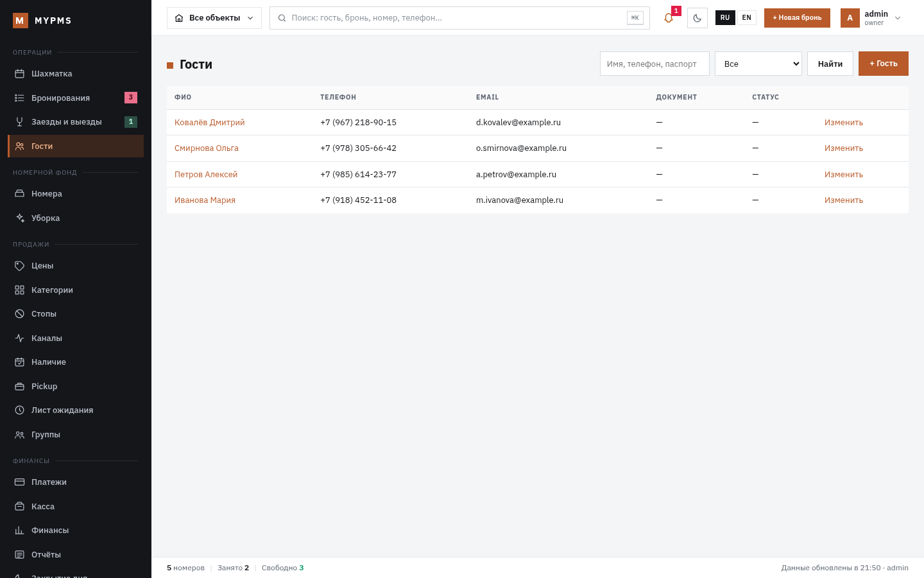The image size is (924, 578).
Task: Open the notifications bell
Action: click(669, 18)
